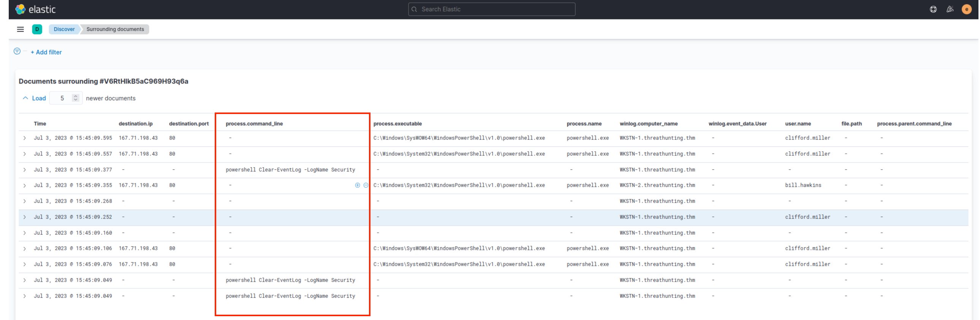Click the Add filter link
This screenshot has height=320, width=980.
(46, 52)
